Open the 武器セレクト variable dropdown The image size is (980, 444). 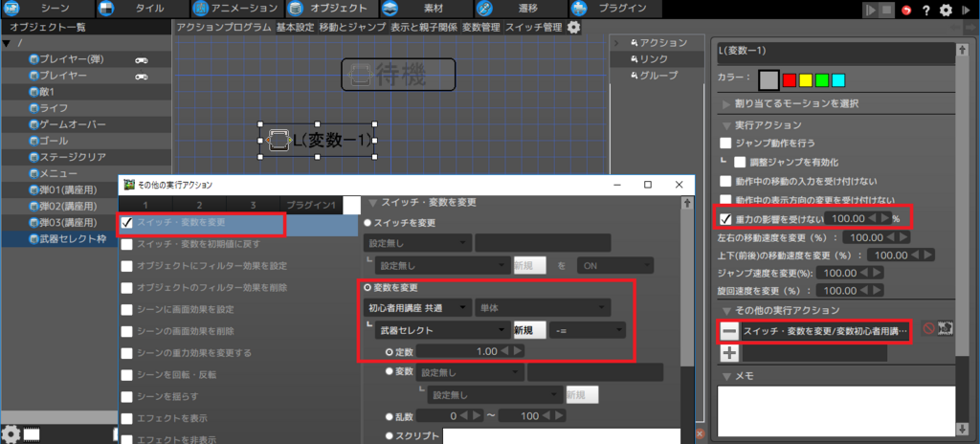pos(442,329)
